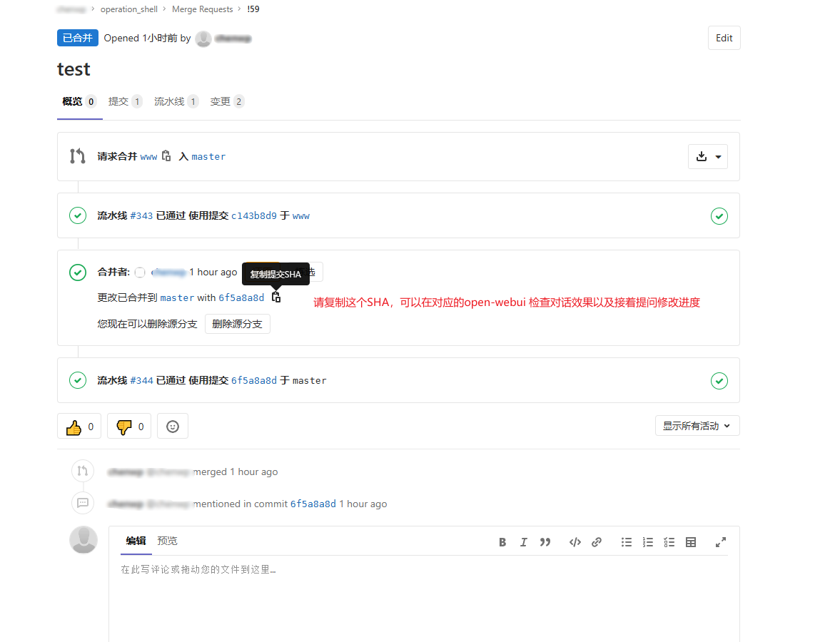Copy the www source branch name icon
Image resolution: width=840 pixels, height=642 pixels.
tap(166, 156)
